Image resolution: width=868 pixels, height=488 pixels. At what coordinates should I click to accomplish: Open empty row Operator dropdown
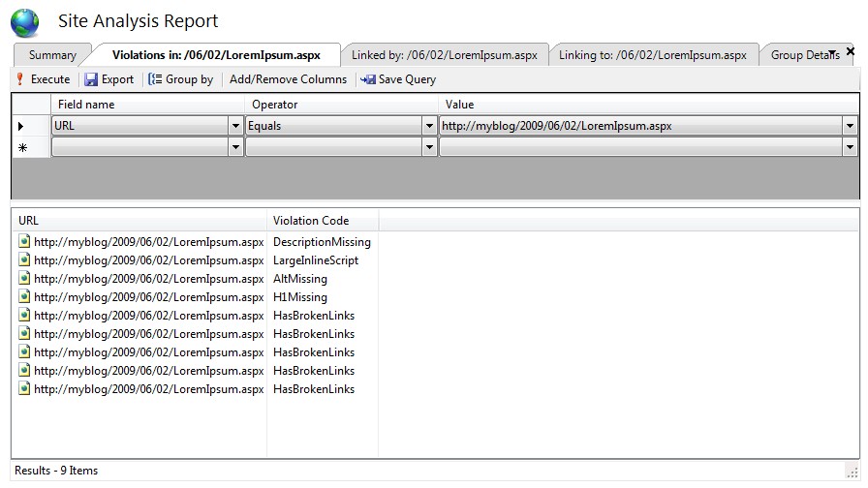(x=429, y=147)
